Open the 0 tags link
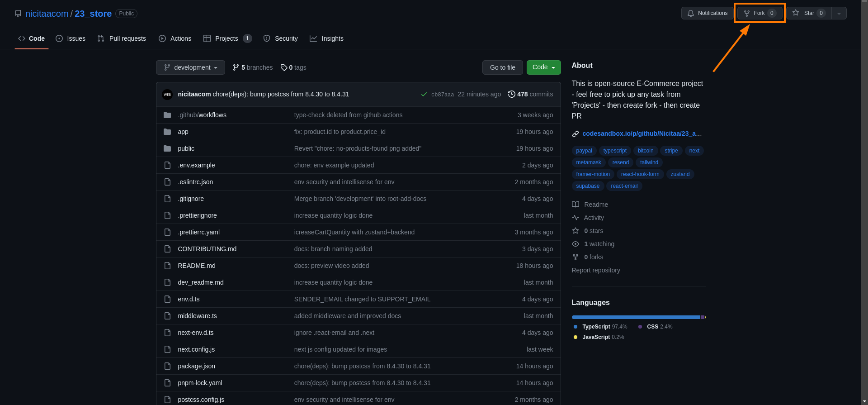This screenshot has height=405, width=868. coord(293,67)
